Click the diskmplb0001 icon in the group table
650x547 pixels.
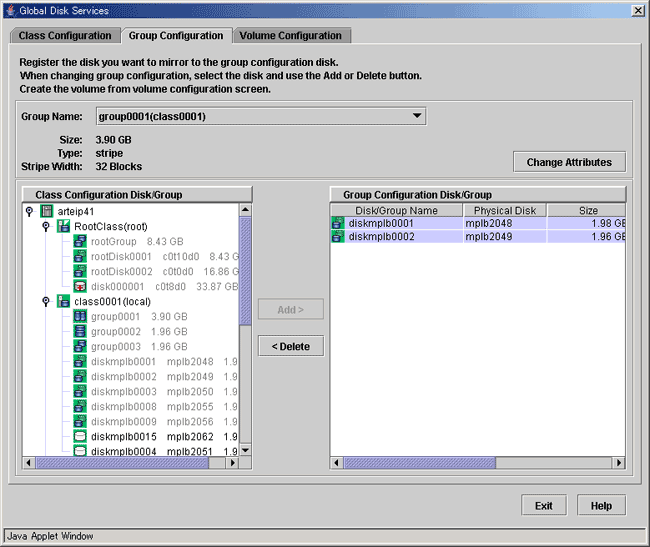click(x=338, y=223)
